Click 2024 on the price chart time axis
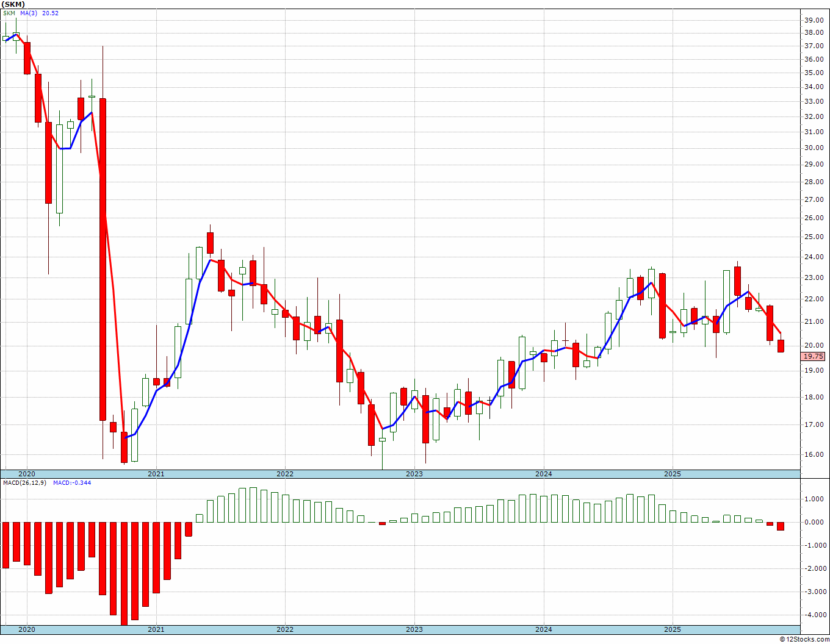This screenshot has width=830, height=644. (x=544, y=474)
